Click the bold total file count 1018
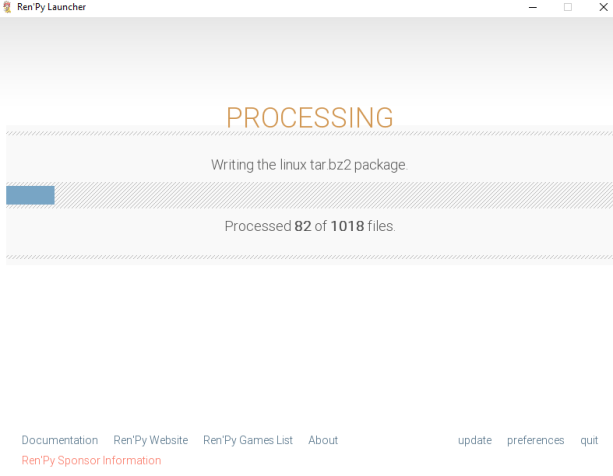This screenshot has width=613, height=476. [x=347, y=226]
